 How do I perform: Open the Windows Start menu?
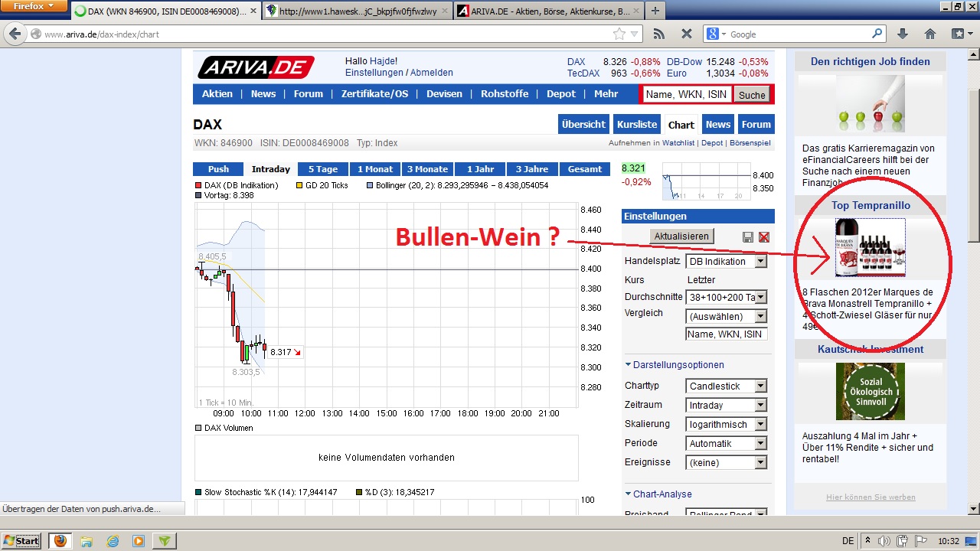click(x=21, y=541)
